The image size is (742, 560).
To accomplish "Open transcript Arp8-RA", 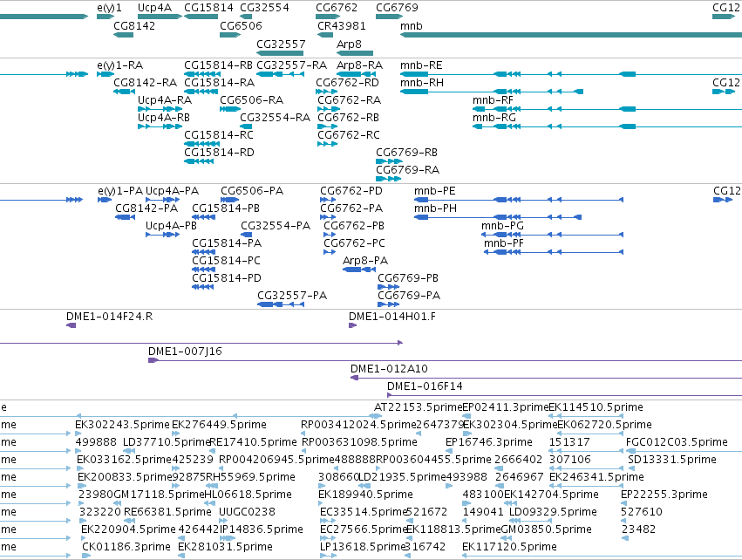I will (356, 74).
